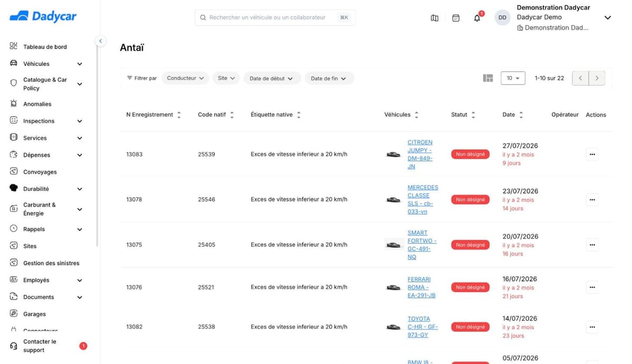This screenshot has height=364, width=632.
Task: Click the Garages sidebar icon
Action: 14,314
